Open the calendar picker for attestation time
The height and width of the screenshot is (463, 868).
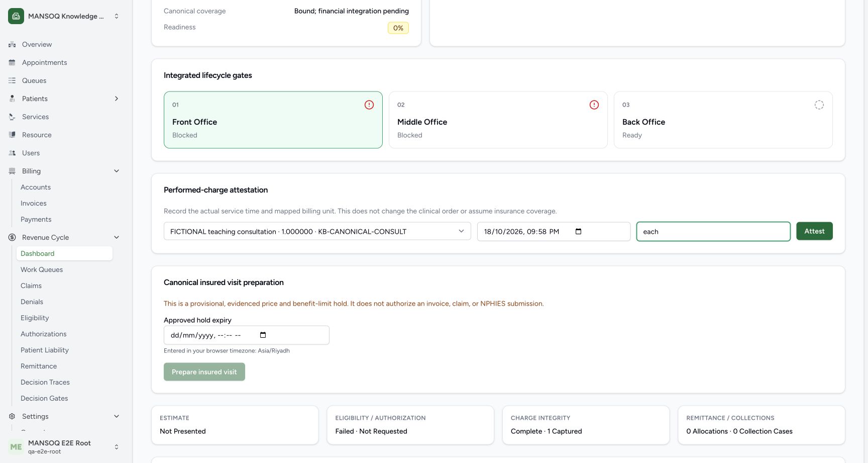578,231
